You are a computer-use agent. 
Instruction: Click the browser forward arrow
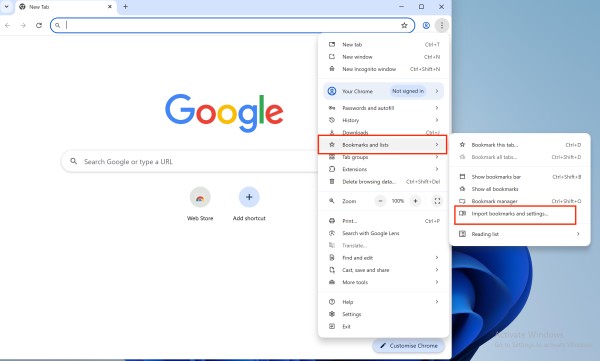(23, 25)
